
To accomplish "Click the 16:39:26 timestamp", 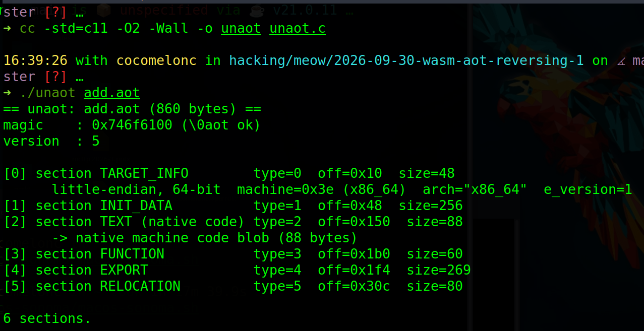I will pyautogui.click(x=35, y=61).
